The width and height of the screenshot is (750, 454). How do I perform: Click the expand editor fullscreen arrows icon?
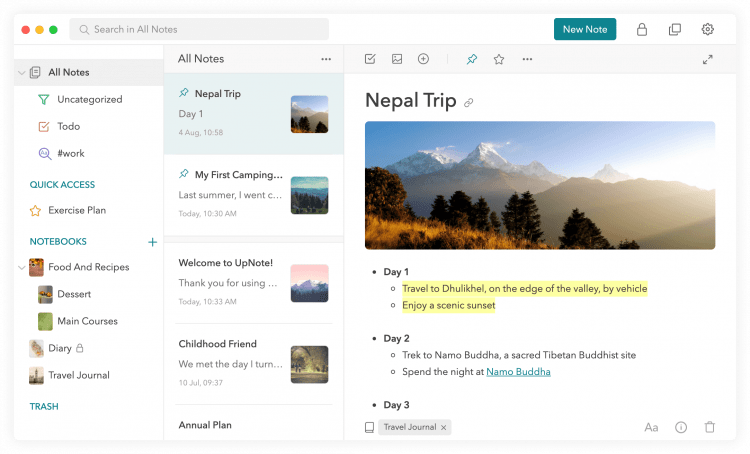pos(707,59)
